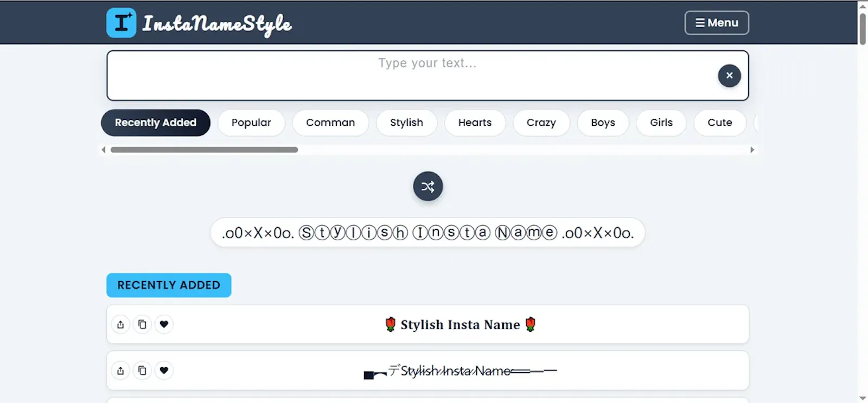Click the horizontal category scrollbar thumb
Viewport: 868px width, 403px height.
(x=204, y=150)
